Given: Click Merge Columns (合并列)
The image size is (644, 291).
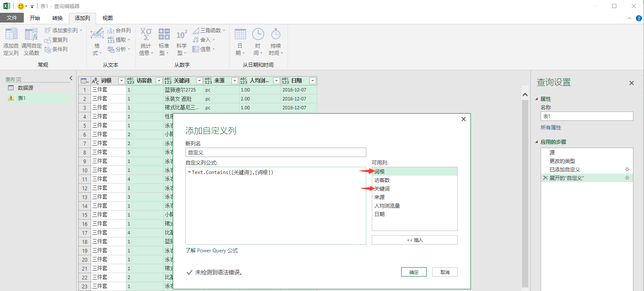Looking at the screenshot, I should click(119, 31).
